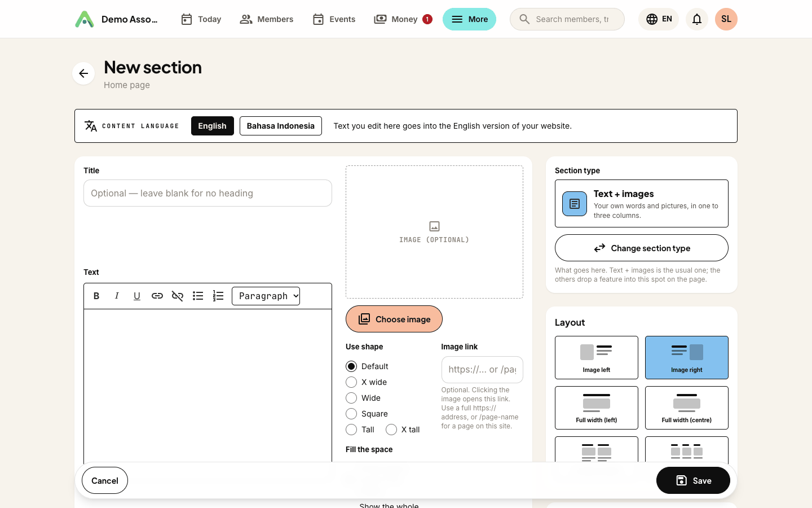
Task: Click Change section type button
Action: [x=642, y=248]
